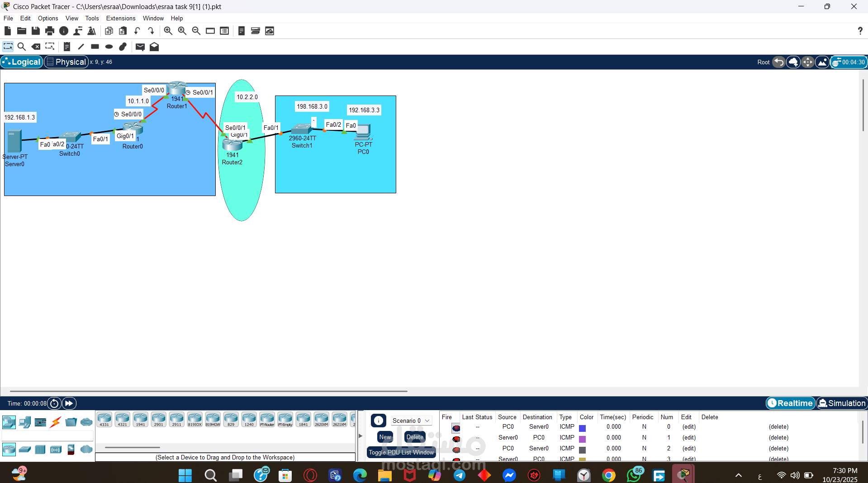Click the Undo arrow icon
868x483 pixels.
137,31
